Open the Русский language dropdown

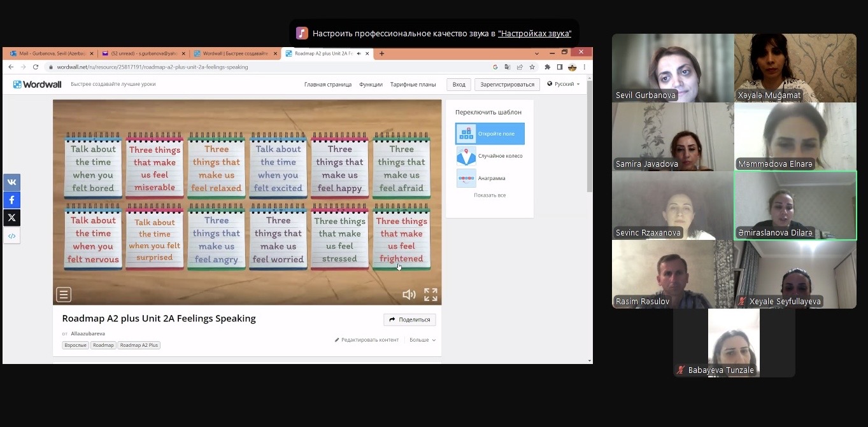(x=564, y=84)
